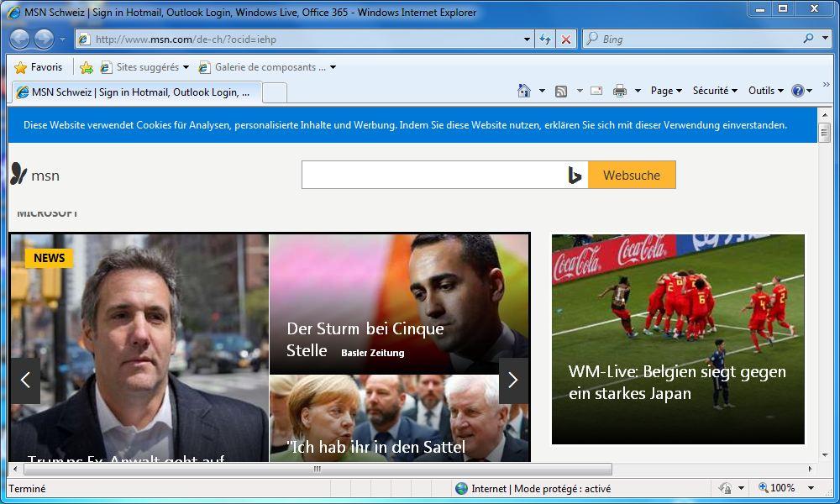The height and width of the screenshot is (504, 840).
Task: Click the Bing logo in MSN search box
Action: 575,175
